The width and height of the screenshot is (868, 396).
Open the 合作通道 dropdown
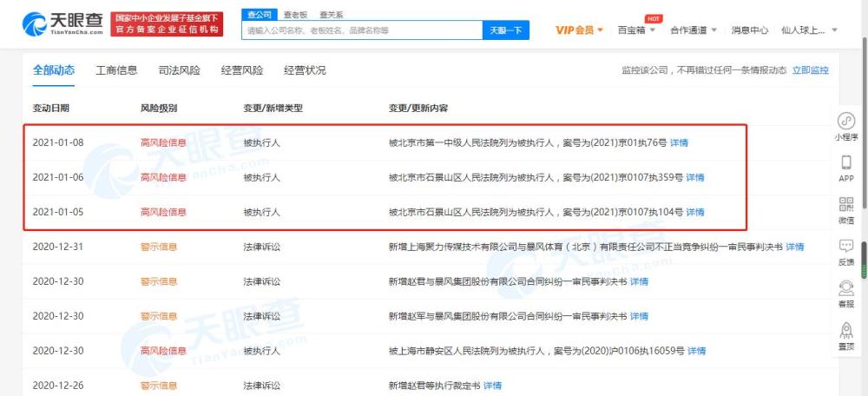[693, 30]
